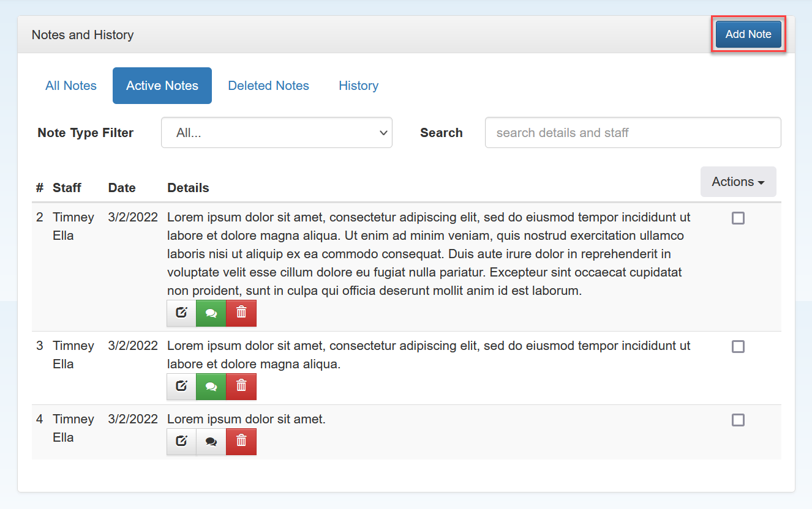
Task: Click the Details column header
Action: (x=188, y=188)
